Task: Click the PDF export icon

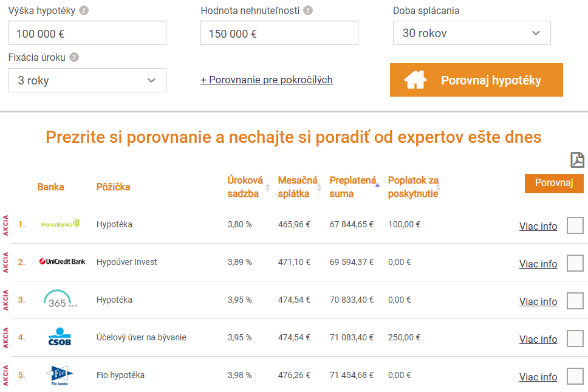Action: coord(577,160)
